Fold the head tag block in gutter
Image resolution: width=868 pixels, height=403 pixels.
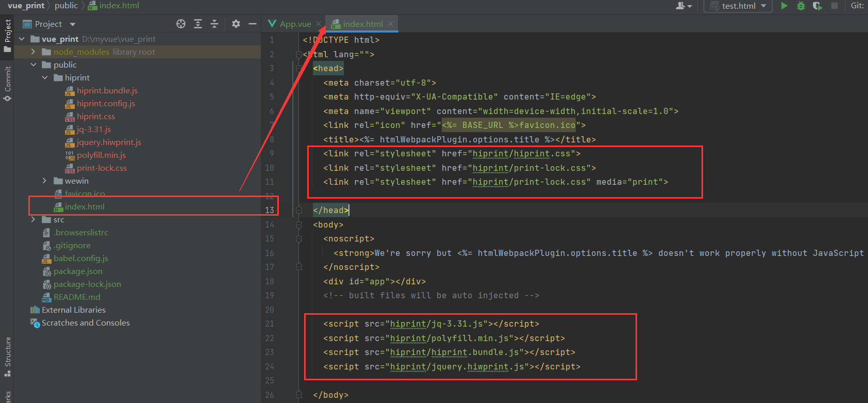click(x=299, y=69)
